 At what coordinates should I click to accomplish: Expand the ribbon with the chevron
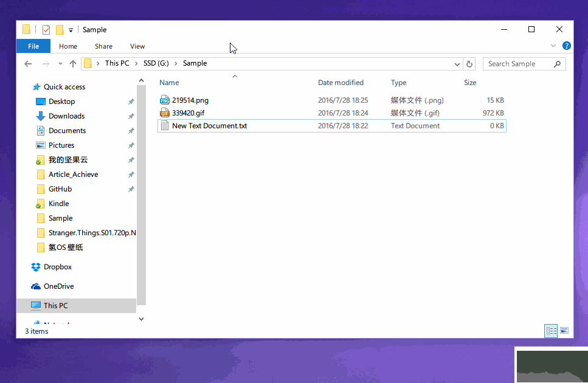coord(553,46)
